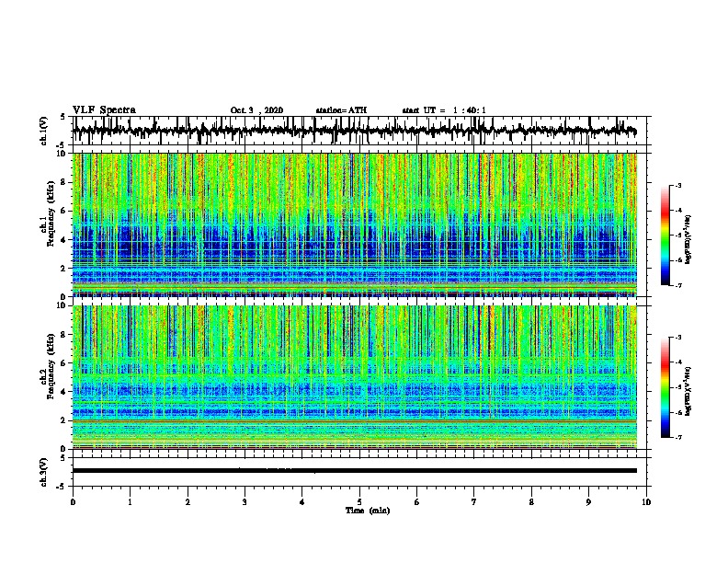Click the '8' kHz tick of ch.2 spectrogram
Image resolution: width=728 pixels, height=563 pixels.
[x=63, y=334]
